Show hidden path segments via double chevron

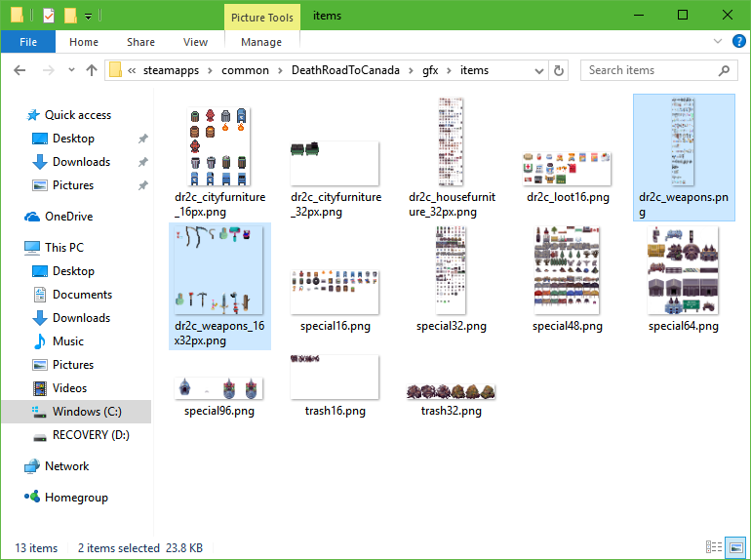point(132,71)
